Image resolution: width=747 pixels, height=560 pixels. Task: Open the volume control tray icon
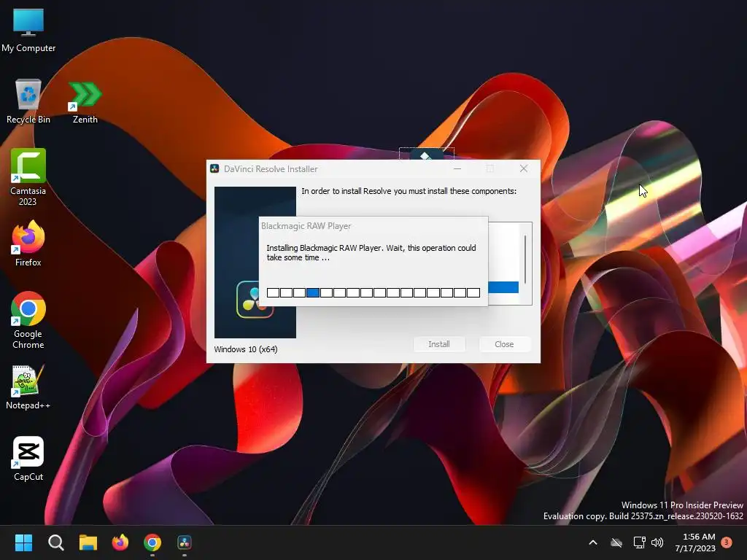point(657,542)
